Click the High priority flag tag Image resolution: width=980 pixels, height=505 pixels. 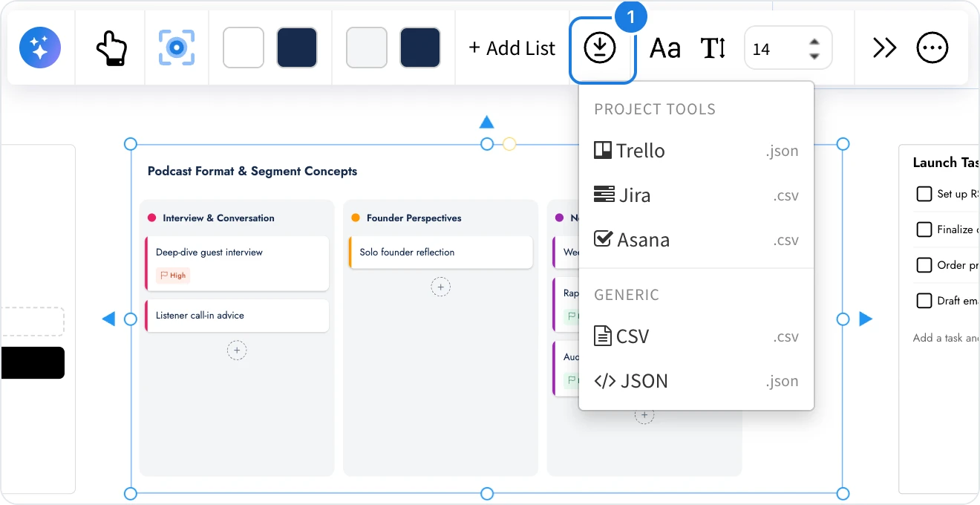point(173,276)
